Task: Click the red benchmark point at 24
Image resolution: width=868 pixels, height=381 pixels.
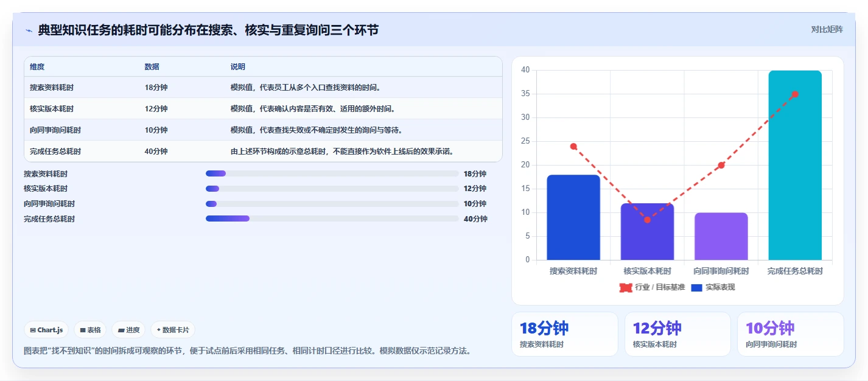Action: (573, 146)
